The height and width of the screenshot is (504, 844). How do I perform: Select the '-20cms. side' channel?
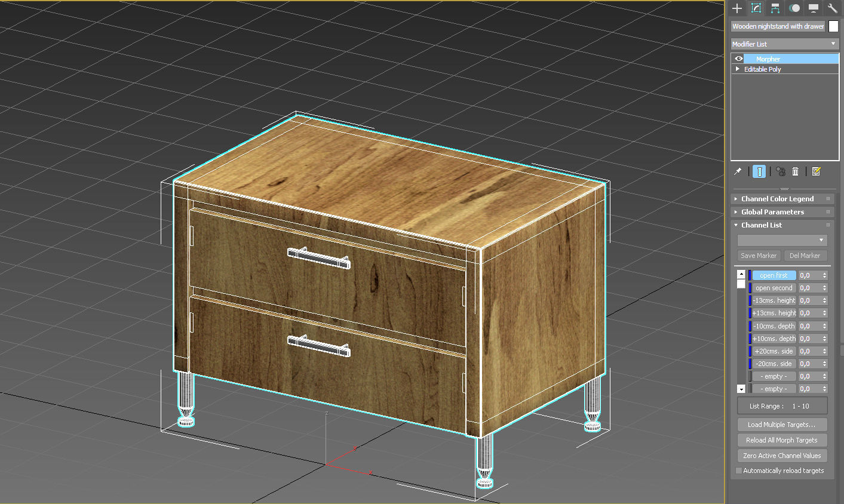click(x=774, y=364)
